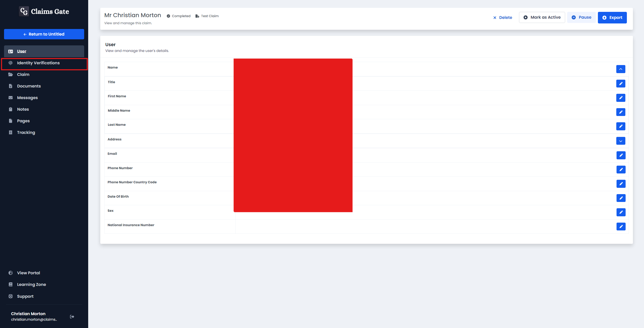The height and width of the screenshot is (328, 644).
Task: Click the Learning Zone link
Action: tap(31, 284)
